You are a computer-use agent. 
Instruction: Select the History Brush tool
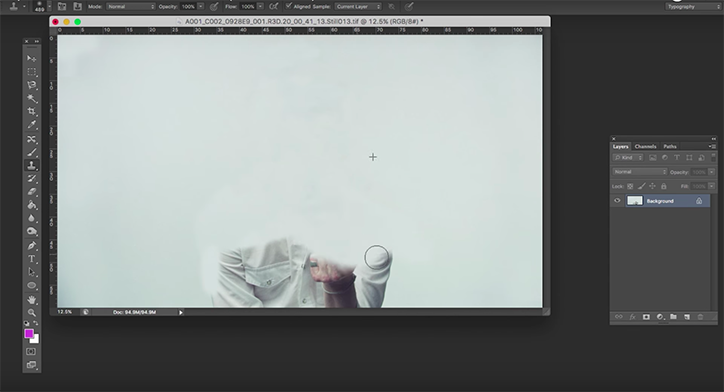[31, 178]
